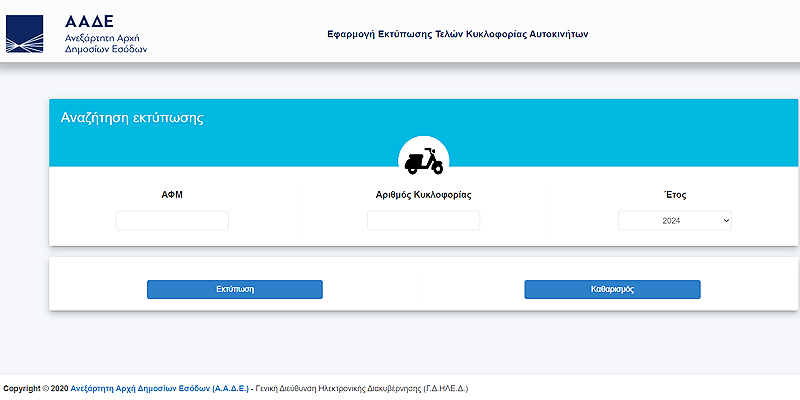Image resolution: width=800 pixels, height=400 pixels.
Task: Focus the ΑΦΜ input field
Action: 172,220
